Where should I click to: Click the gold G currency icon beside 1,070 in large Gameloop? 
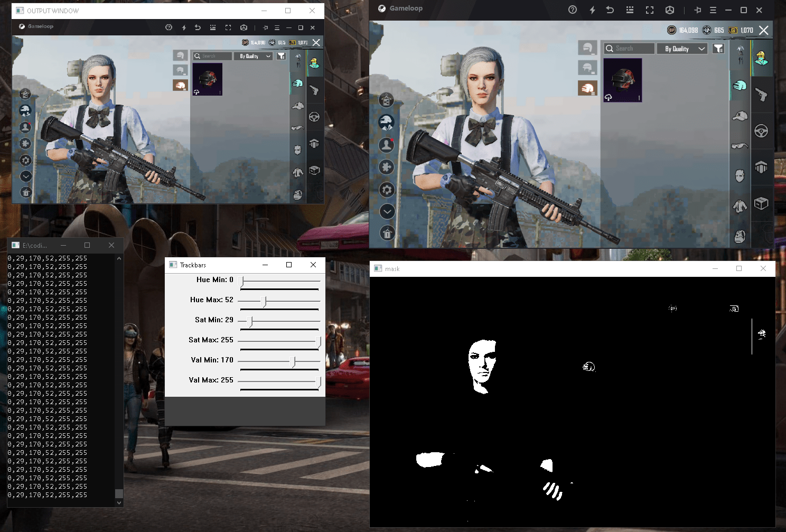click(x=733, y=30)
